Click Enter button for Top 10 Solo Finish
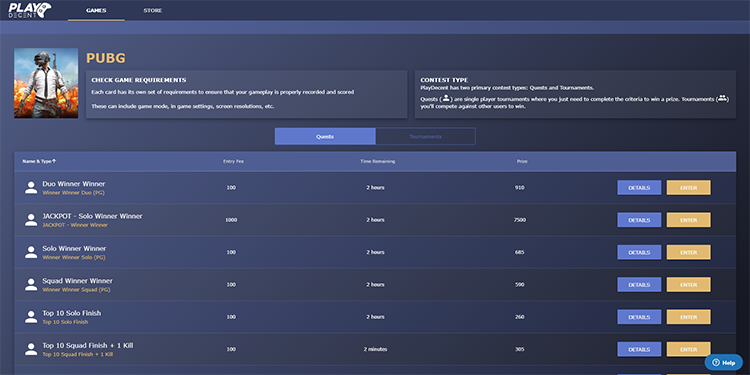 tap(688, 317)
